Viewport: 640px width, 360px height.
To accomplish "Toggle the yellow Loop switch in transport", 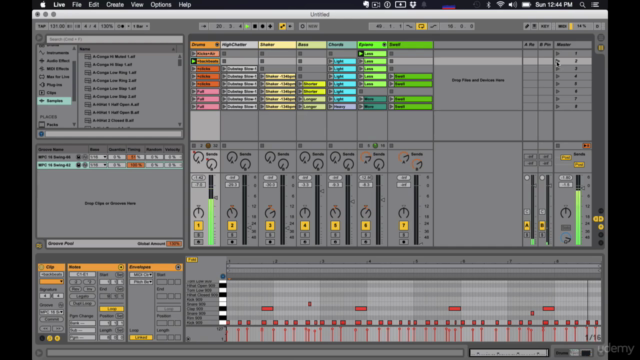I will (x=421, y=26).
